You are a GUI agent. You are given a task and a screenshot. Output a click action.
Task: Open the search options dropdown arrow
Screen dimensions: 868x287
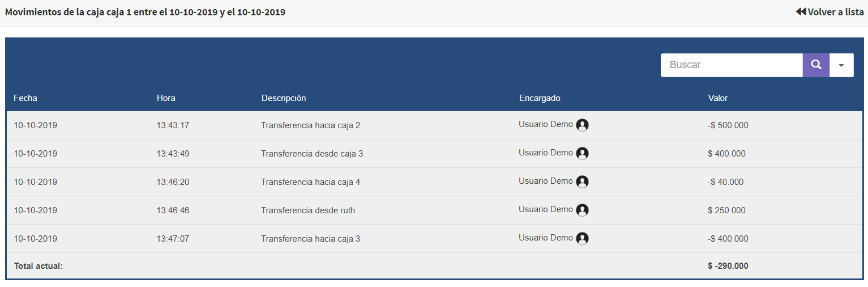pos(841,65)
